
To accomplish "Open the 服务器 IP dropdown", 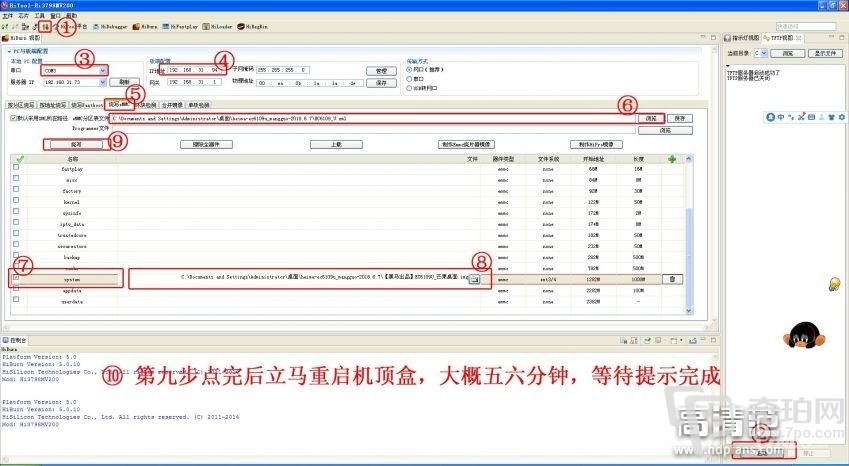I will (103, 82).
